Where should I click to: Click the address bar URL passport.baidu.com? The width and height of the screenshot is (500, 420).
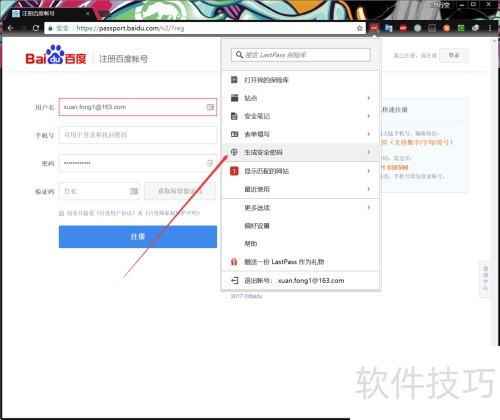130,28
